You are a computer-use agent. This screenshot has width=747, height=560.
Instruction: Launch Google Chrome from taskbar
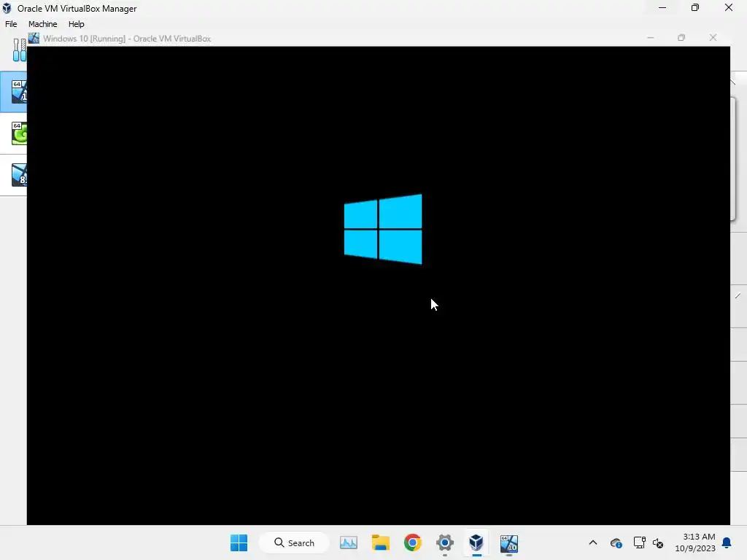[413, 542]
